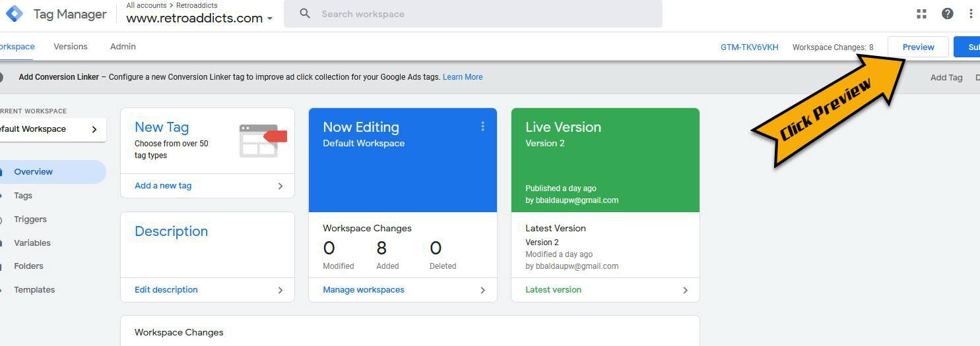
Task: Open Tags in the sidebar
Action: coord(23,196)
